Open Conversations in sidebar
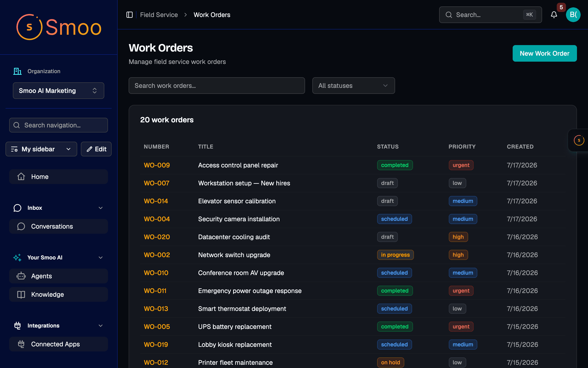 tap(59, 226)
